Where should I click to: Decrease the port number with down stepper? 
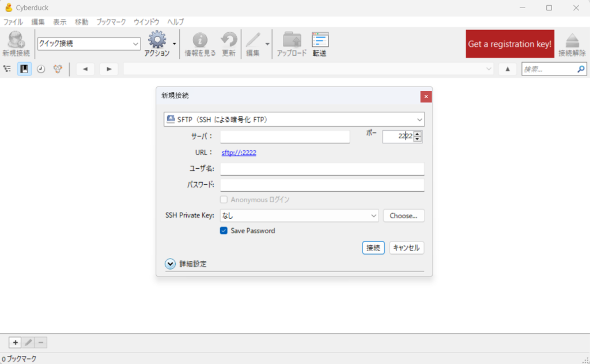(417, 139)
